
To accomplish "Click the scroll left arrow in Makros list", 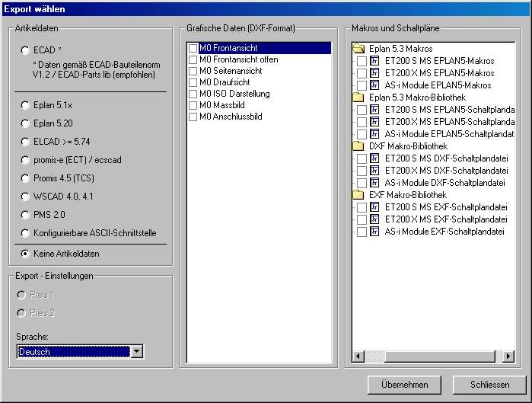I will pyautogui.click(x=358, y=356).
